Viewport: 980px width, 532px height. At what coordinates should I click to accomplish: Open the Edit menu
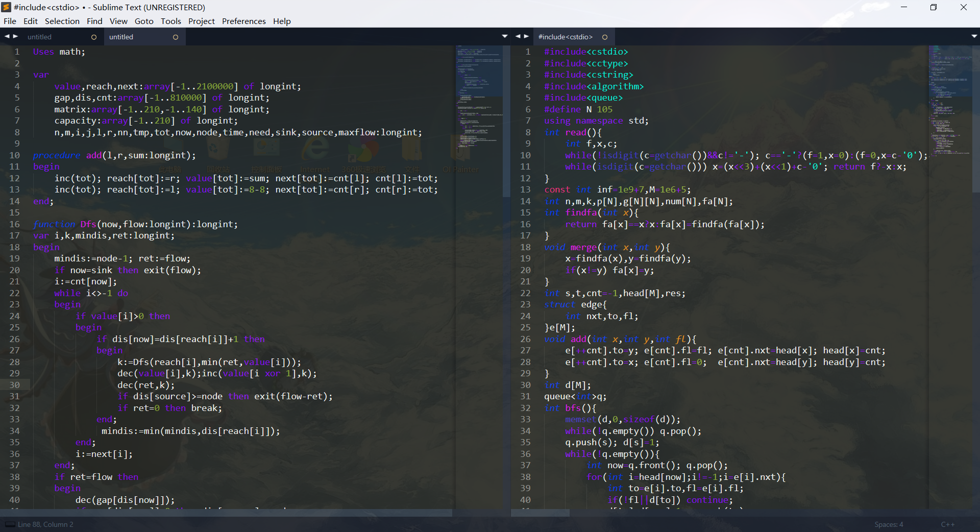coord(31,21)
